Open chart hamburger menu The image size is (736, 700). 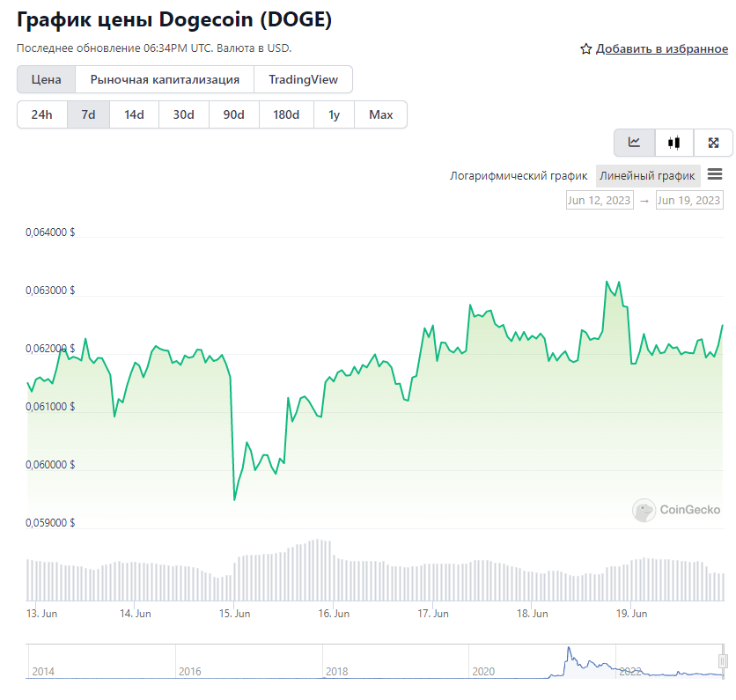(x=714, y=174)
